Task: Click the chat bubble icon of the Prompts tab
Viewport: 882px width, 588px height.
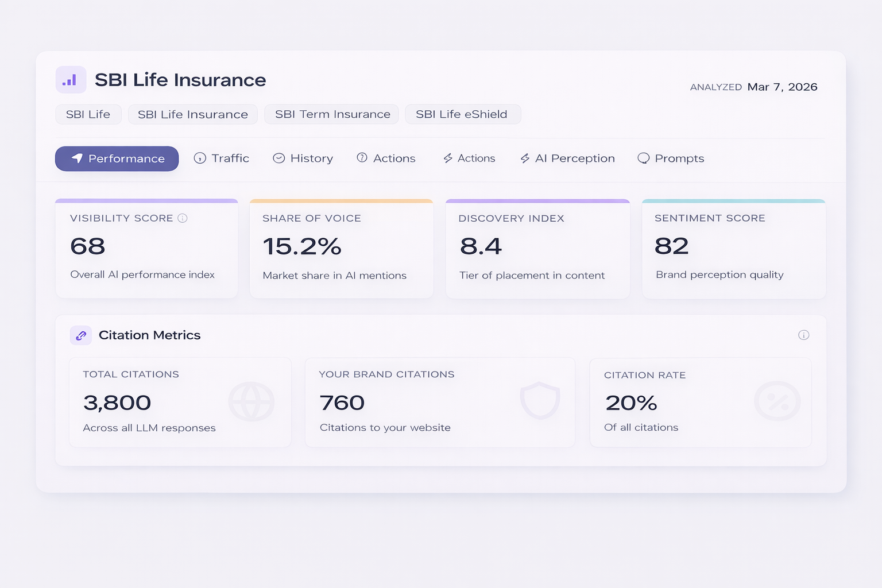Action: (643, 158)
